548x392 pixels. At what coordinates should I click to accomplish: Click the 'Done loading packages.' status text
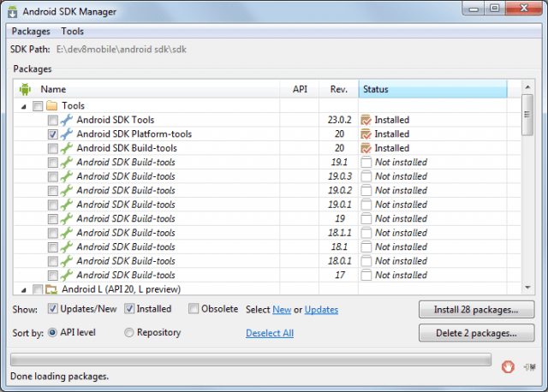click(x=59, y=377)
